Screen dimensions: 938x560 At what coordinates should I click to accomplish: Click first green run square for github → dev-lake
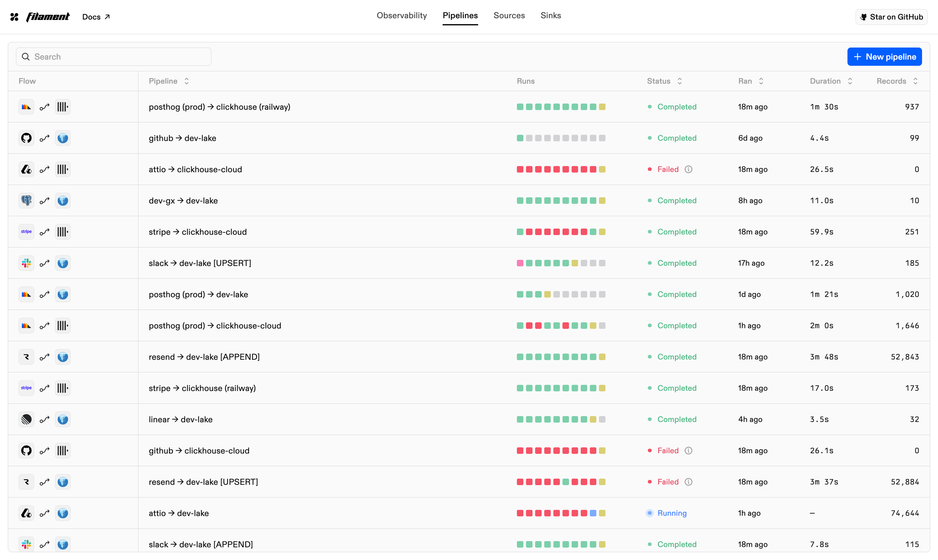click(x=520, y=138)
